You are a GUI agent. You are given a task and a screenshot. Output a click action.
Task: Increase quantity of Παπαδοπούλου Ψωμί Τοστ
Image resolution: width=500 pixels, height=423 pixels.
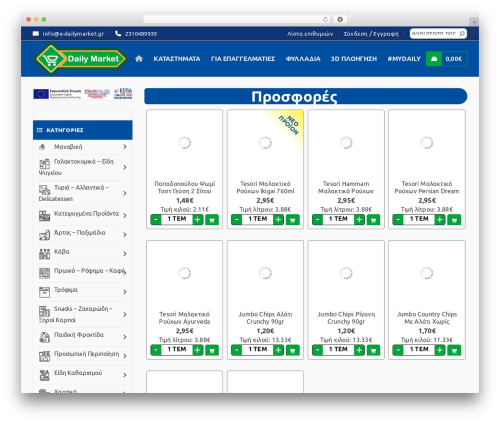198,220
